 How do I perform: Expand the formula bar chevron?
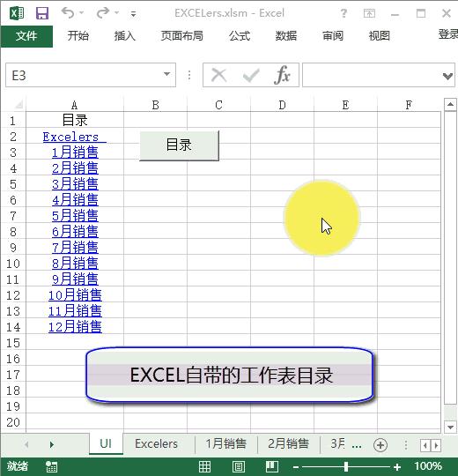[x=447, y=76]
